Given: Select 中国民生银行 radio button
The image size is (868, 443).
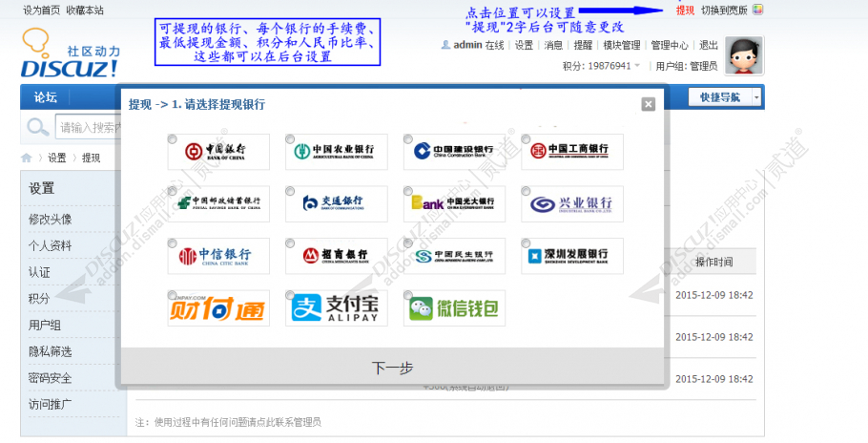Looking at the screenshot, I should [408, 243].
